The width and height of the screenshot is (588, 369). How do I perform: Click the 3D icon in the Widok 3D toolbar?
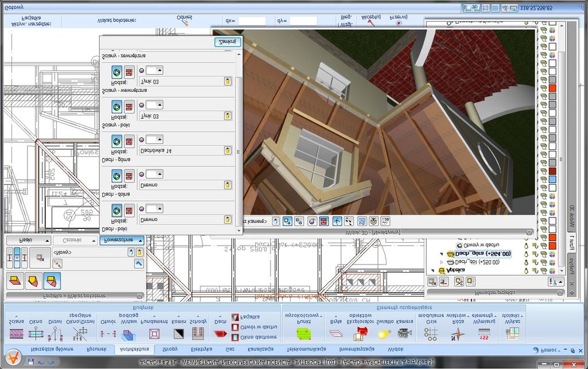click(x=385, y=222)
